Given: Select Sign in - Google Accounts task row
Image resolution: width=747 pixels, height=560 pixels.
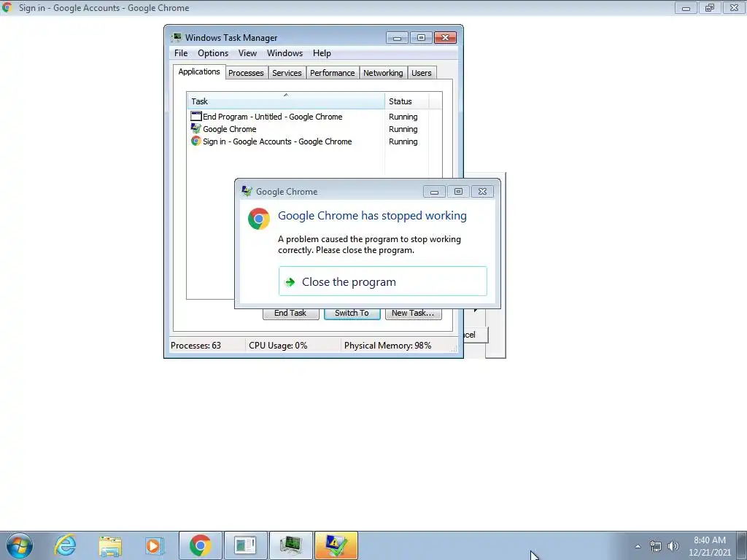Looking at the screenshot, I should 276,141.
